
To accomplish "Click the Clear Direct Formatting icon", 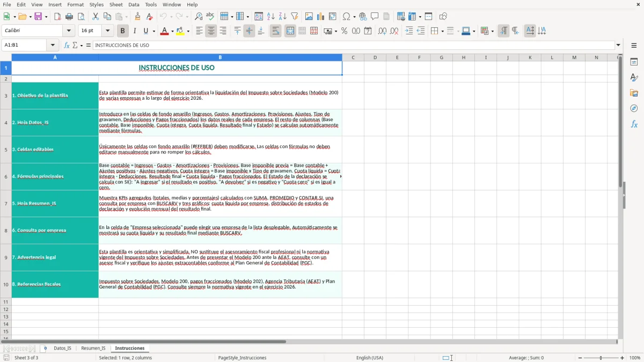I will click(x=150, y=17).
